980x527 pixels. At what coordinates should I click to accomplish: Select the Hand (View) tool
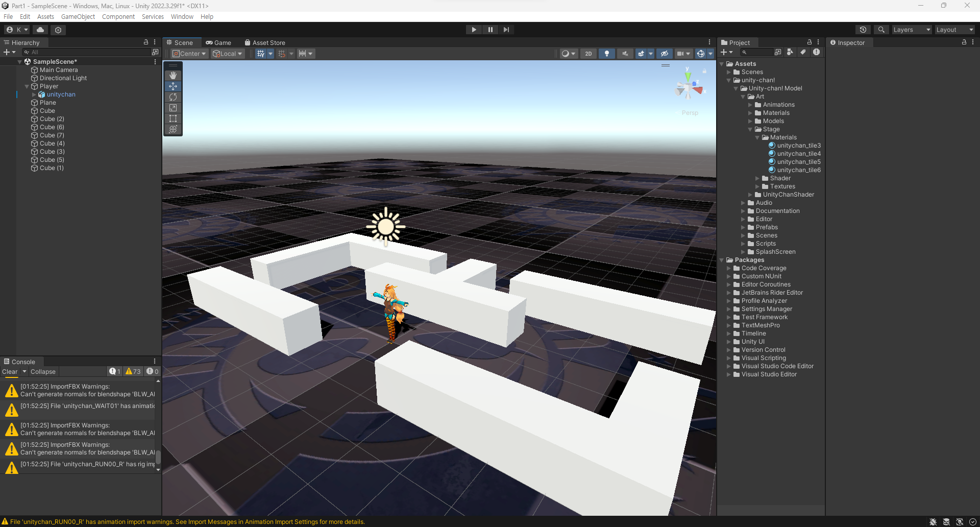pos(173,76)
